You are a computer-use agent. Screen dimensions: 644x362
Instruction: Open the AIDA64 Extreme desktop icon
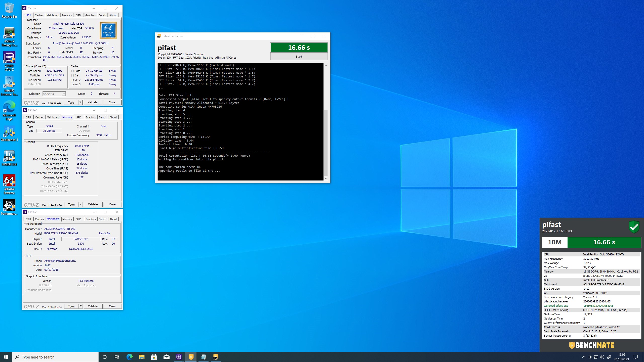tap(9, 185)
